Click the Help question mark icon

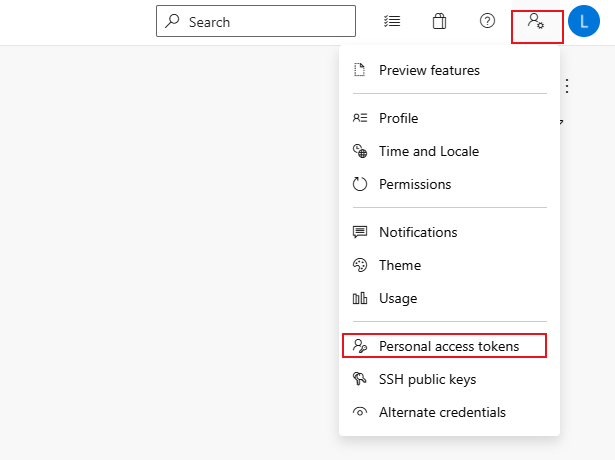[487, 21]
